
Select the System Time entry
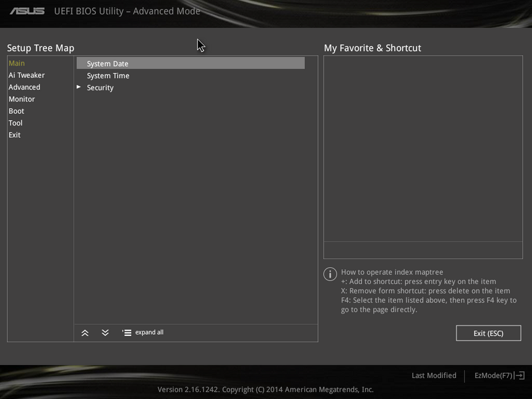[108, 75]
